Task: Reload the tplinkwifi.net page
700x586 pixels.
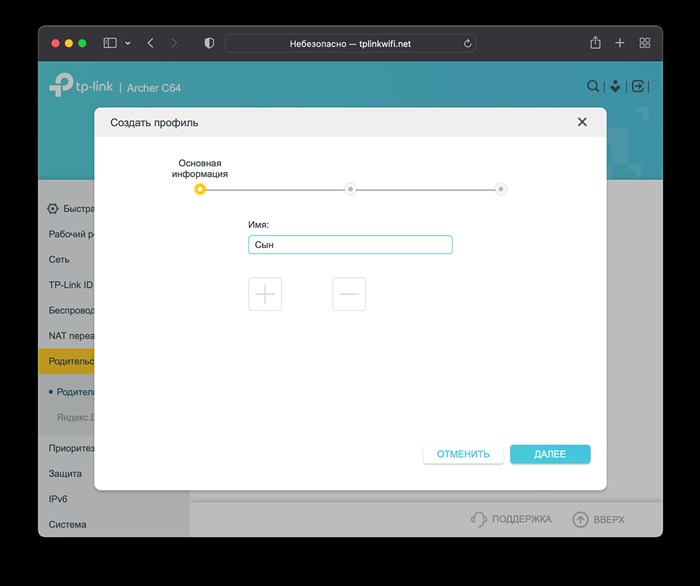Action: pyautogui.click(x=467, y=43)
